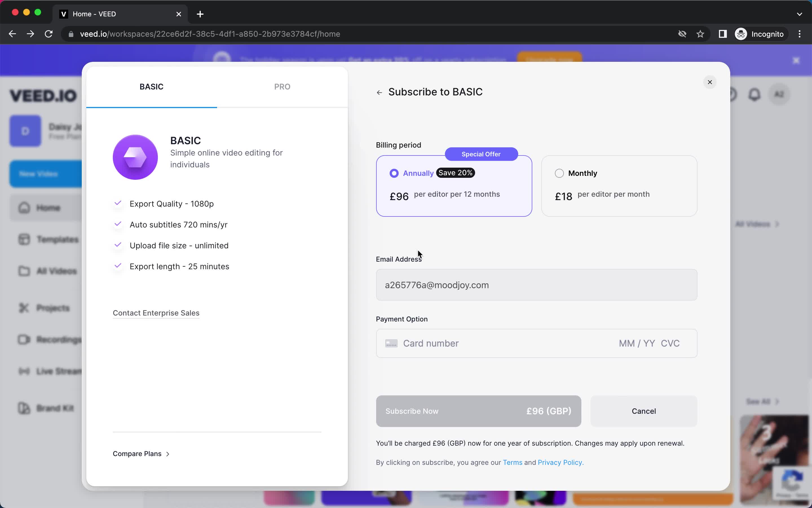This screenshot has height=508, width=812.
Task: Open the Privacy Policy link
Action: click(x=560, y=462)
